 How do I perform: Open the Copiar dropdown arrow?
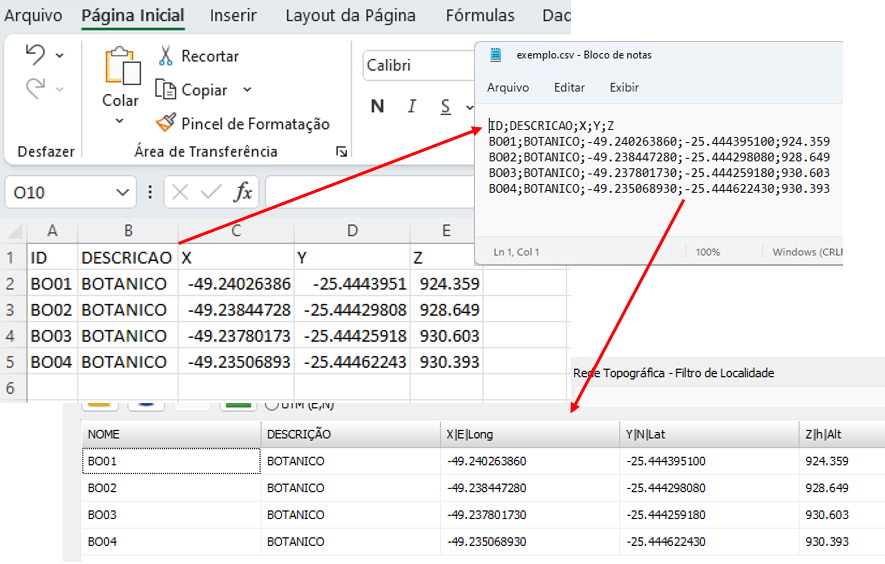pos(247,90)
